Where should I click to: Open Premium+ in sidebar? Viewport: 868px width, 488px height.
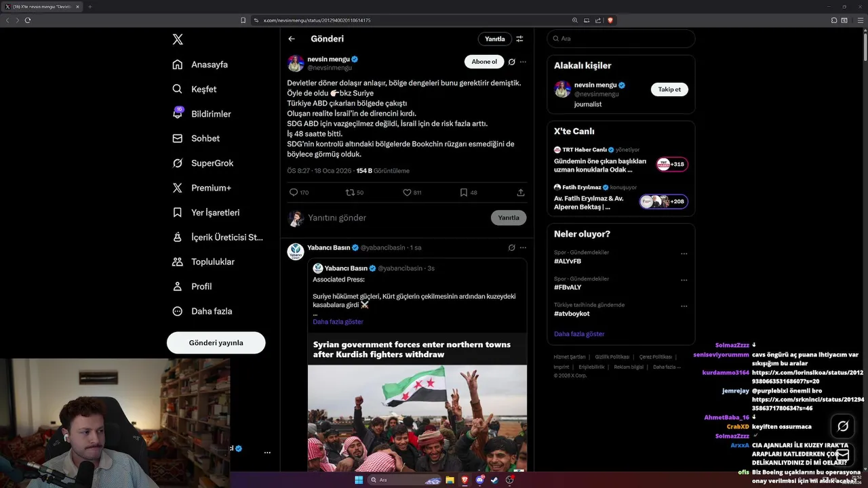coord(201,188)
